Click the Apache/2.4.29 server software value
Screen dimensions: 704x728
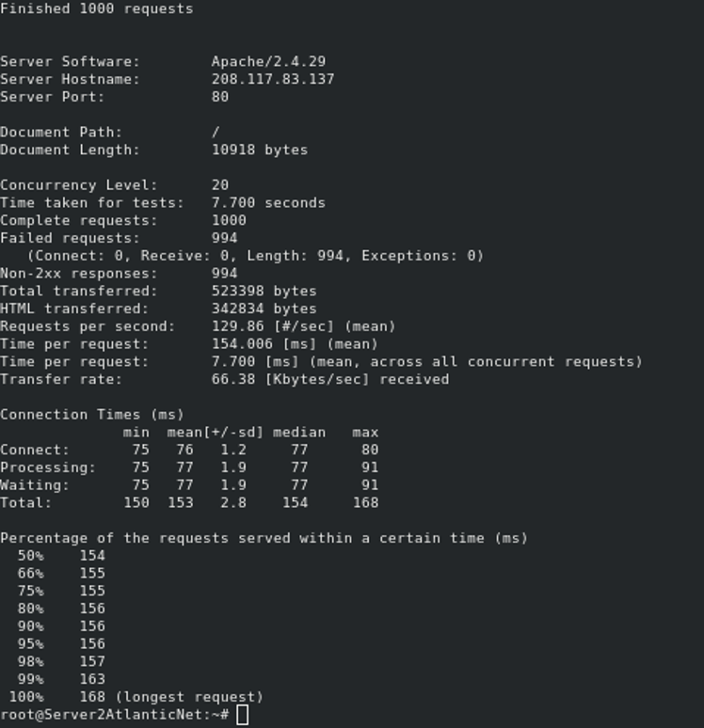click(268, 62)
